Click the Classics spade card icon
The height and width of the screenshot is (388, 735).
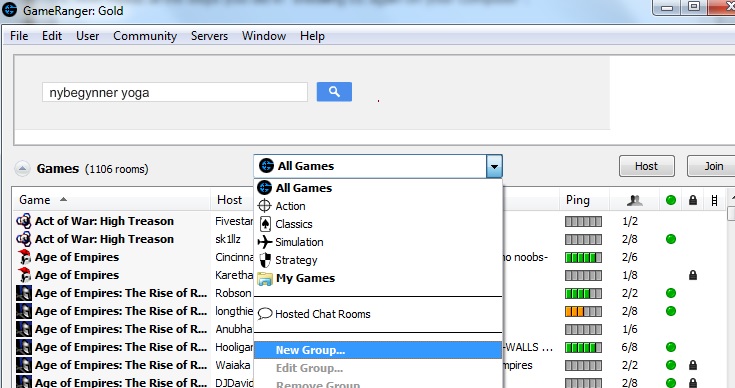point(265,224)
